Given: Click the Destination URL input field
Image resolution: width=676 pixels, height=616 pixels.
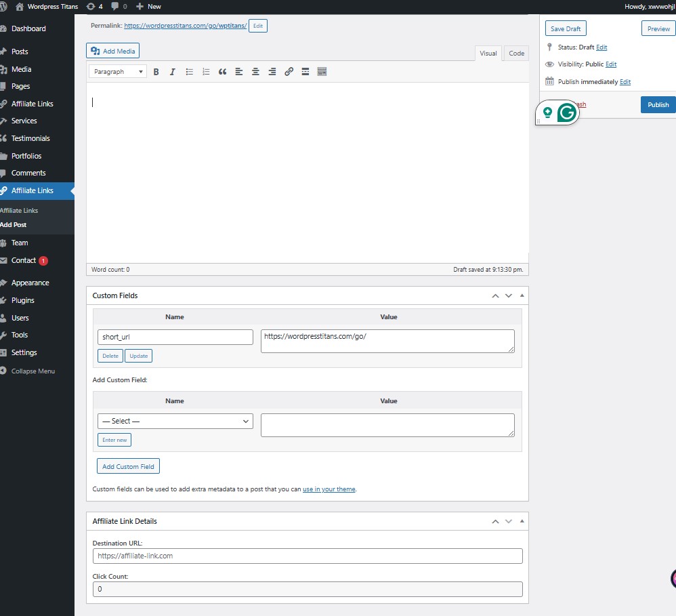Looking at the screenshot, I should coord(308,556).
